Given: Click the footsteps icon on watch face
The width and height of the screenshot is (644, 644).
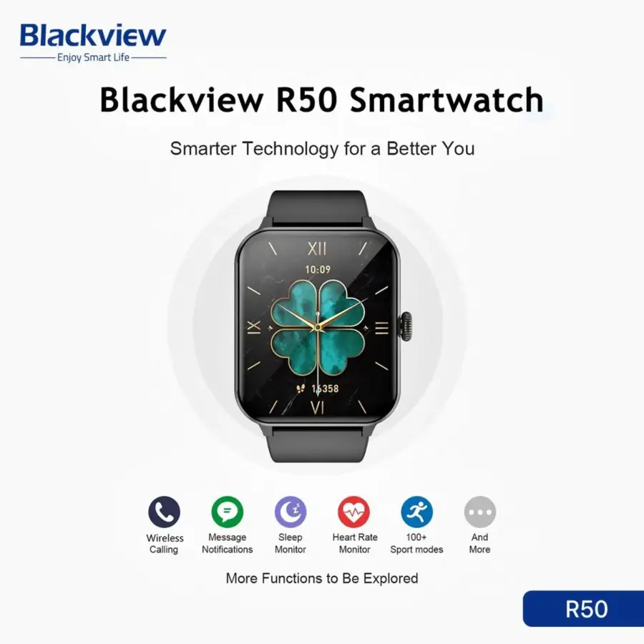Looking at the screenshot, I should [301, 388].
